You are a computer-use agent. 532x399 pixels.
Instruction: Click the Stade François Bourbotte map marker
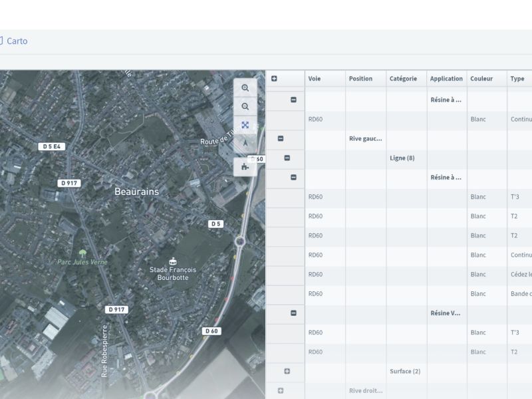click(173, 261)
